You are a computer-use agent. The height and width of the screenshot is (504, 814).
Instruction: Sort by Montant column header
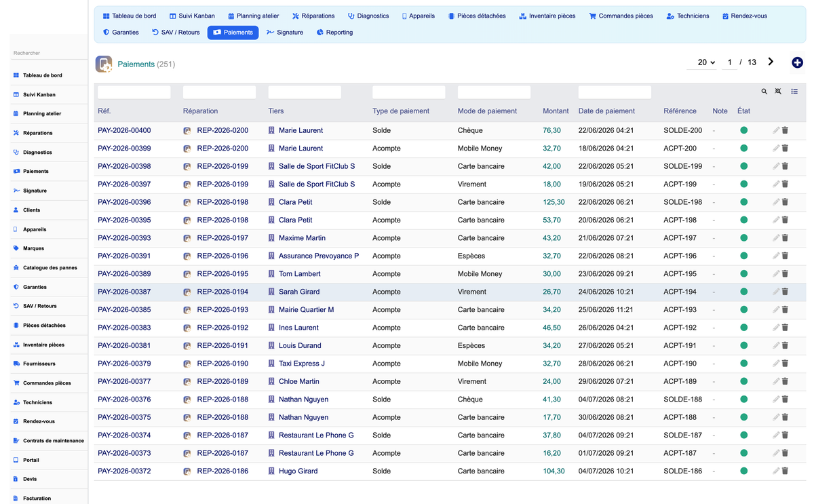(x=556, y=111)
